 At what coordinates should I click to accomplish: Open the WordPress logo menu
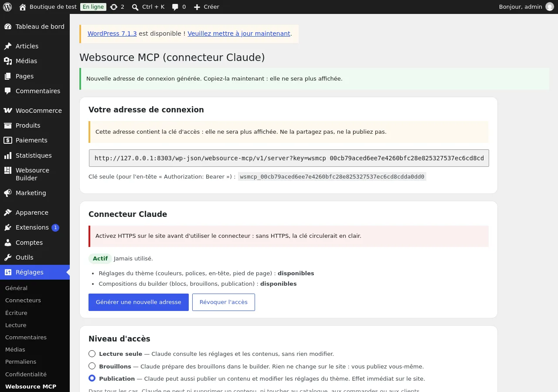click(7, 7)
